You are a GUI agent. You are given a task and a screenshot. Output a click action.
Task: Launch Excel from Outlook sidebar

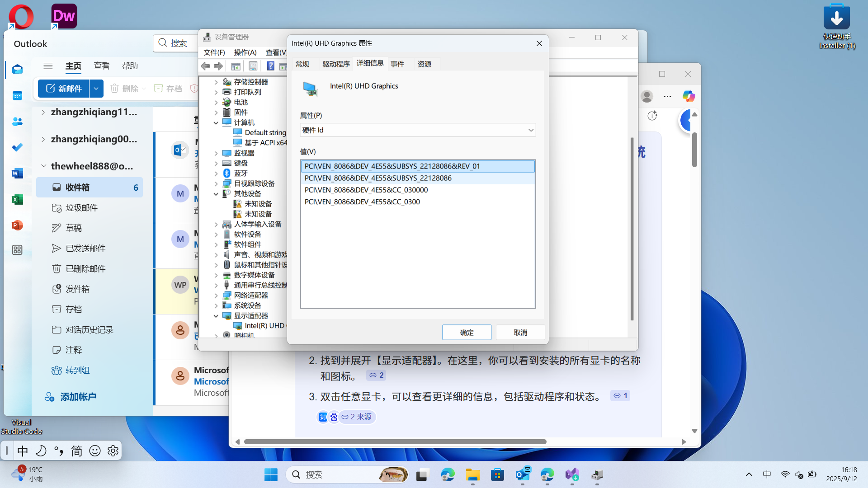[17, 199]
